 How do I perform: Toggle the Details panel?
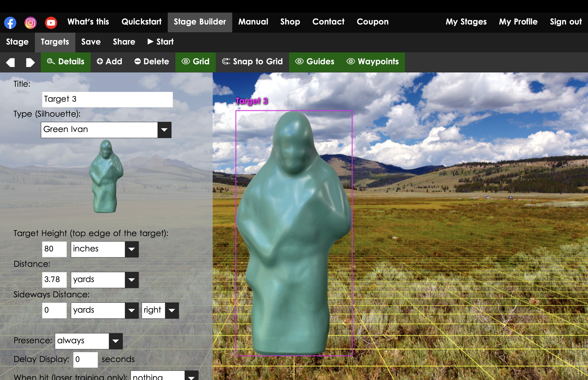coord(65,62)
